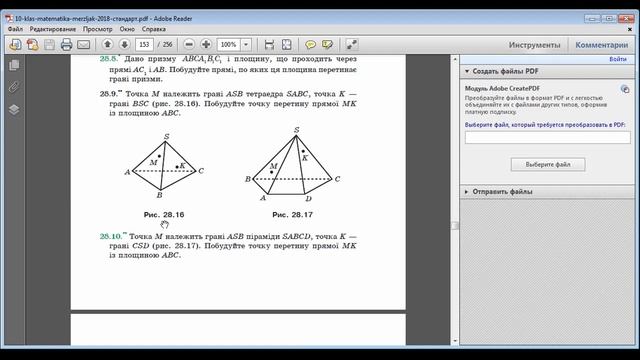This screenshot has width=640, height=360.
Task: Click the fit one full page icon
Action: [x=287, y=44]
